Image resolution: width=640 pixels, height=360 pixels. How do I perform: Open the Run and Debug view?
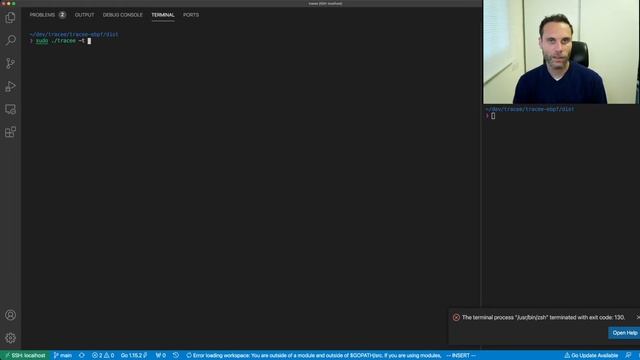click(x=11, y=86)
